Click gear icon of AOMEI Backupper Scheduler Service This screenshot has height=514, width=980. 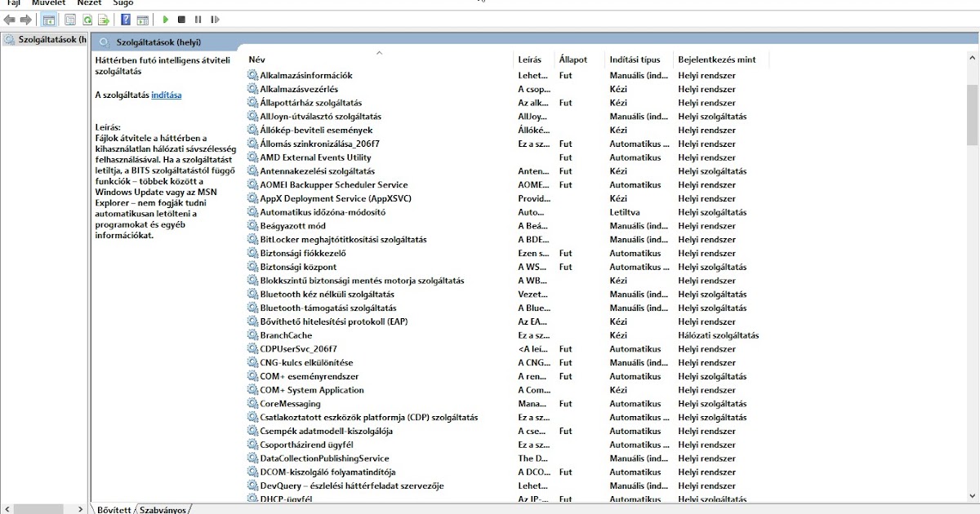[x=252, y=184]
